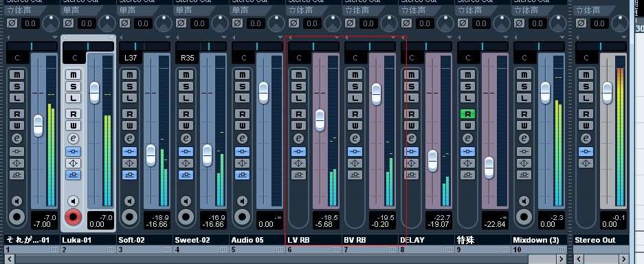This screenshot has width=644, height=264.
Task: Toggle input monitoring on Mixdown (3)
Action: 524,201
